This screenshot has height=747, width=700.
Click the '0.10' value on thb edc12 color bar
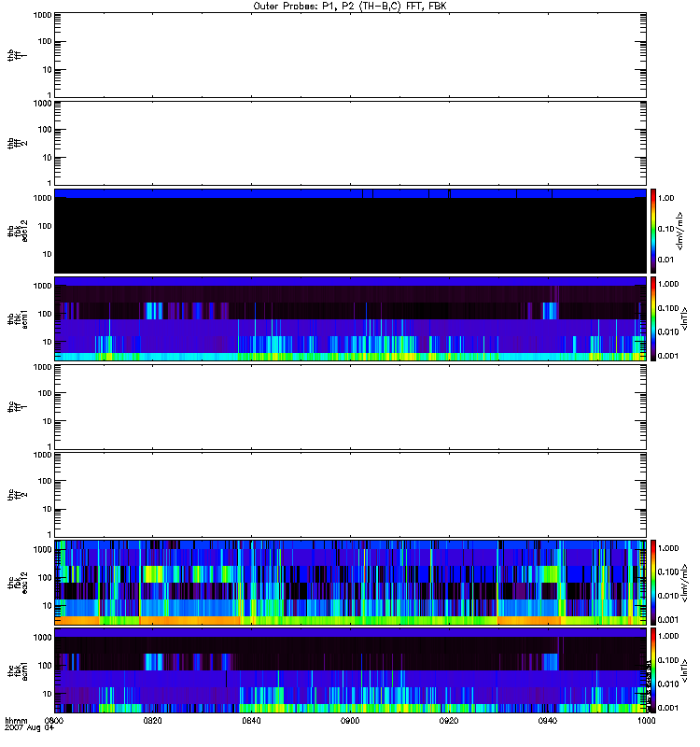tap(665, 229)
